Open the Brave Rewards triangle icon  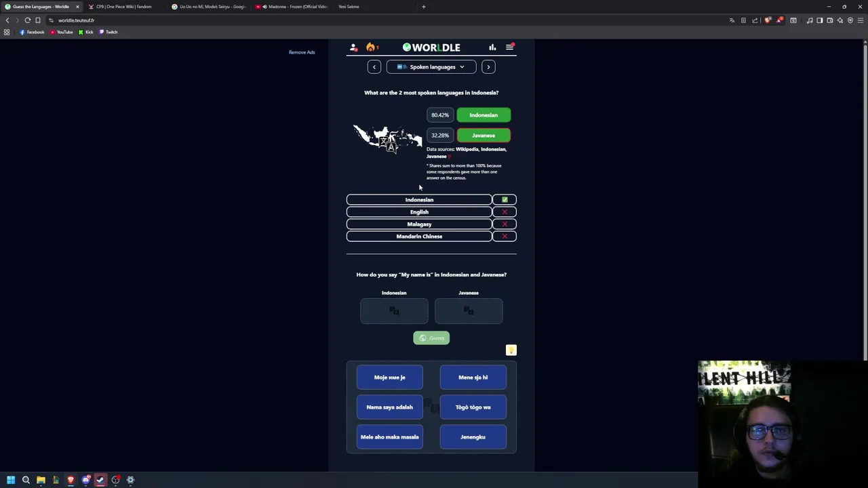[780, 20]
